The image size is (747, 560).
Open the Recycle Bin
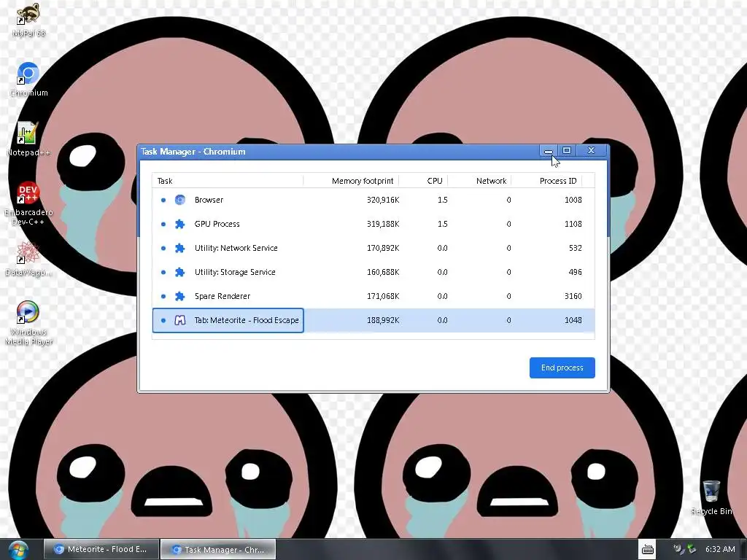click(x=712, y=497)
